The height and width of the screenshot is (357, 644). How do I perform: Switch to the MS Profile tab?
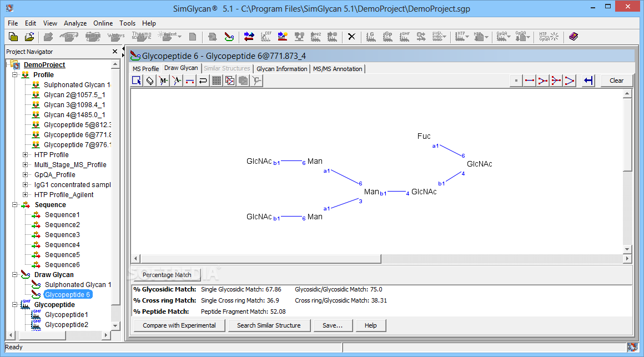tap(146, 69)
